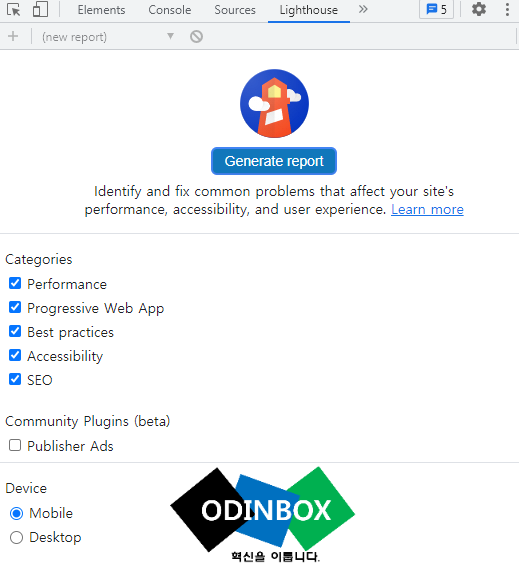Click the clear all circle-slash icon
The width and height of the screenshot is (519, 577).
coord(196,36)
